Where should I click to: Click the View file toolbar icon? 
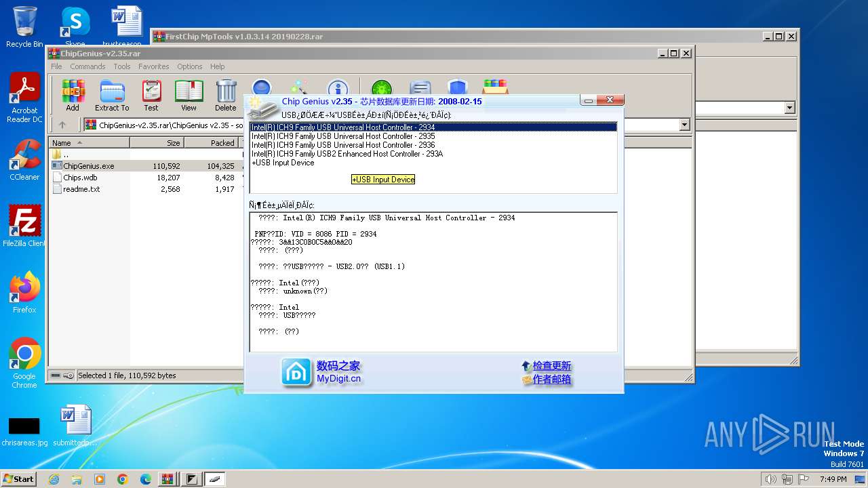(189, 95)
